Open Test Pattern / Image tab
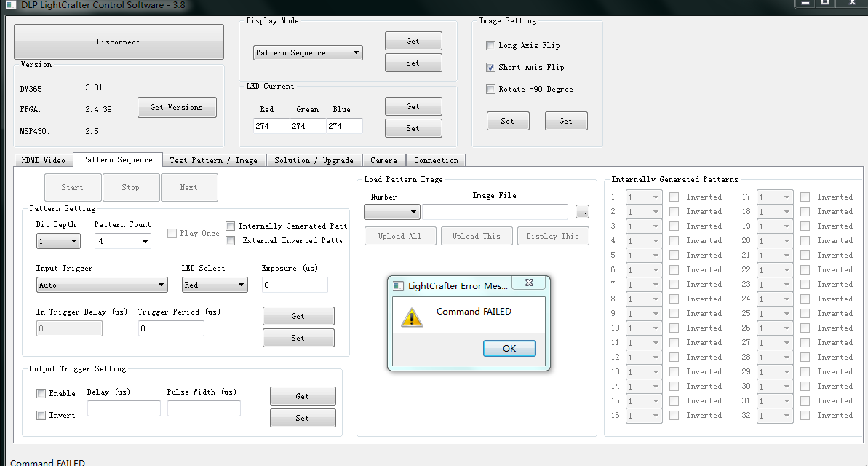Image resolution: width=868 pixels, height=466 pixels. click(x=214, y=160)
